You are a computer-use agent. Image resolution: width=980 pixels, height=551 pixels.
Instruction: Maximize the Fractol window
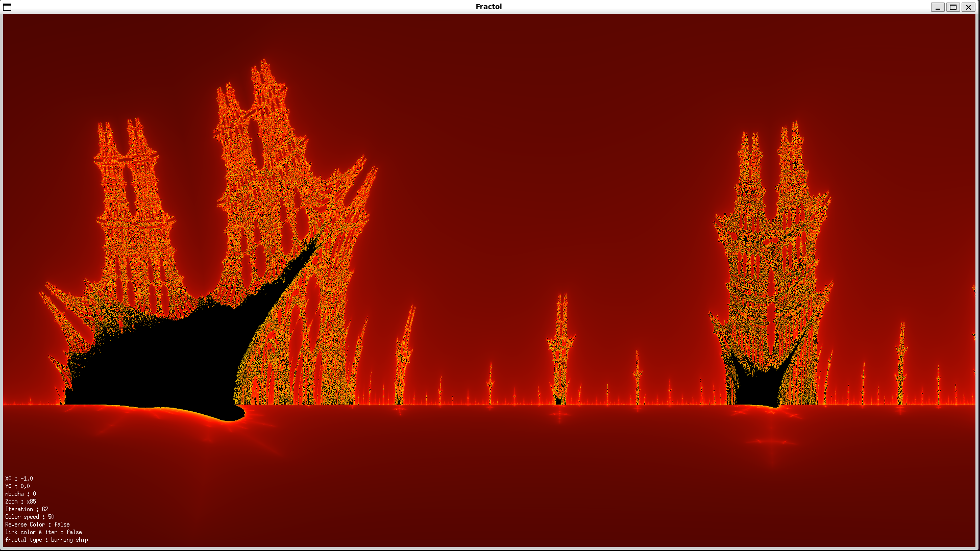pos(953,7)
